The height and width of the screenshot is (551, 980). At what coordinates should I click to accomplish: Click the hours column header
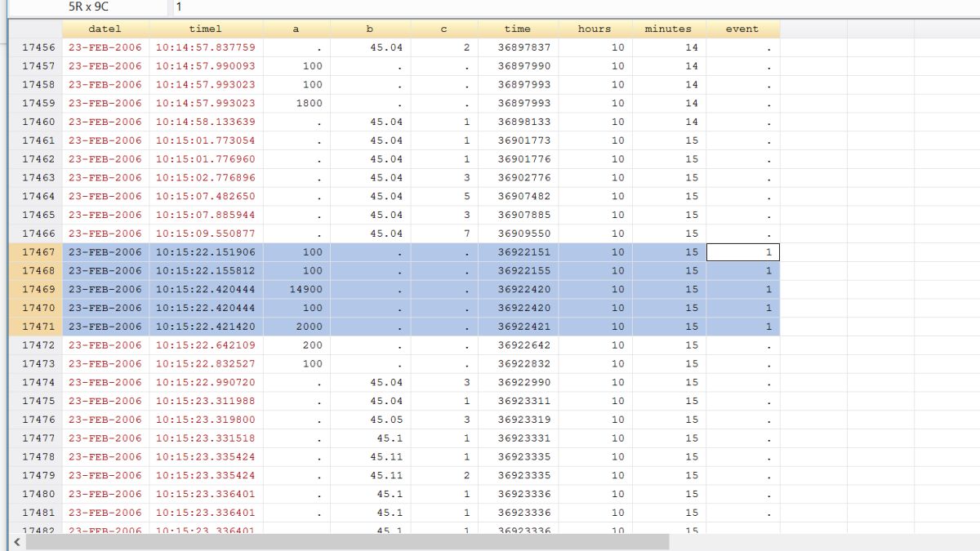tap(595, 29)
